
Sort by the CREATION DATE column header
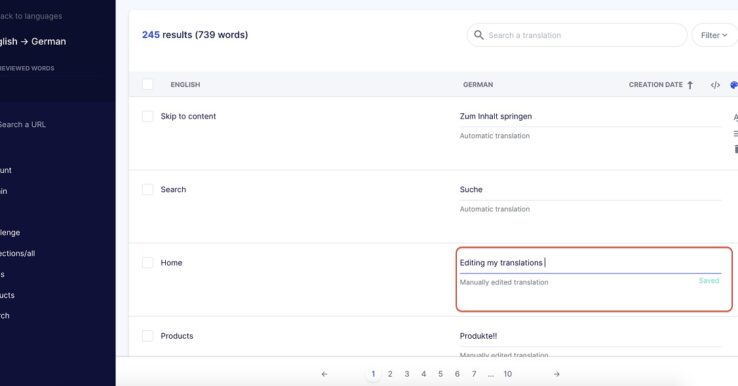pos(655,85)
